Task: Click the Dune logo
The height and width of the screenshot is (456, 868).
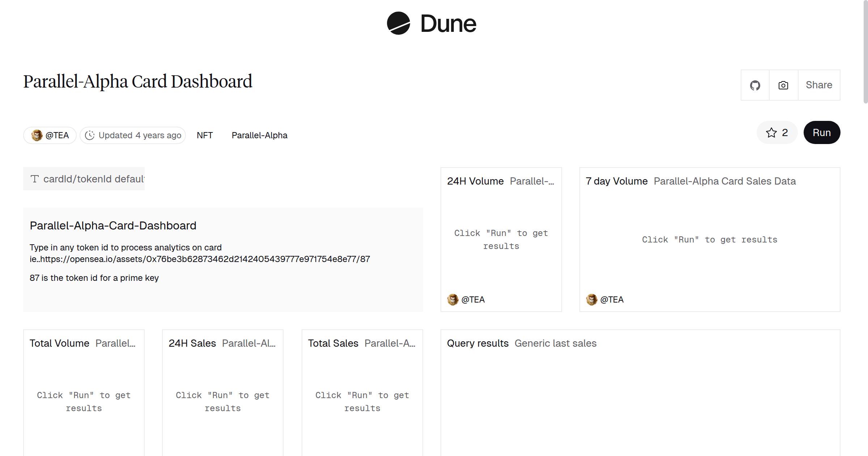Action: pyautogui.click(x=430, y=24)
